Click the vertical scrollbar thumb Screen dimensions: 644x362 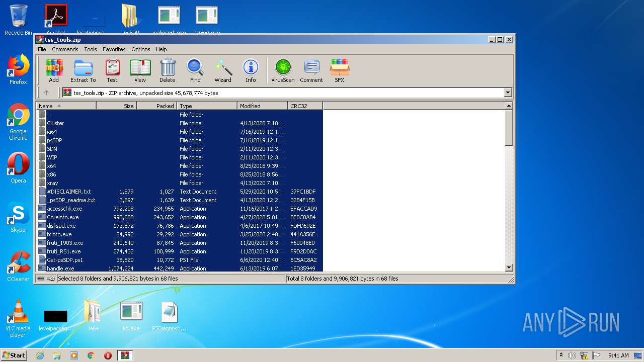[509, 128]
